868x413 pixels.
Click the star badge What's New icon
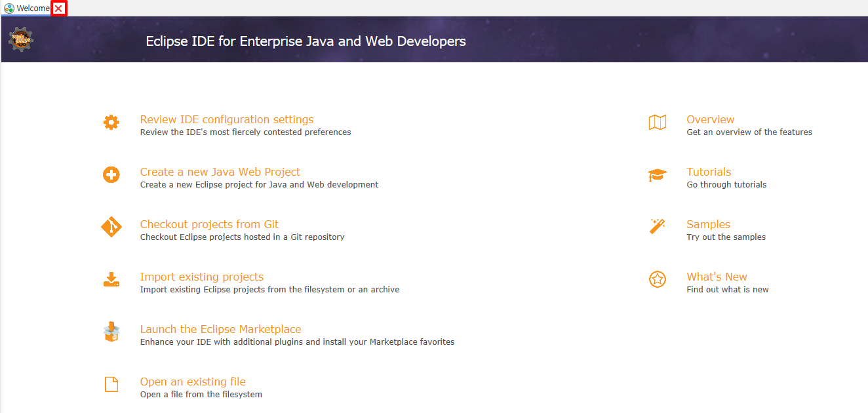coord(658,279)
